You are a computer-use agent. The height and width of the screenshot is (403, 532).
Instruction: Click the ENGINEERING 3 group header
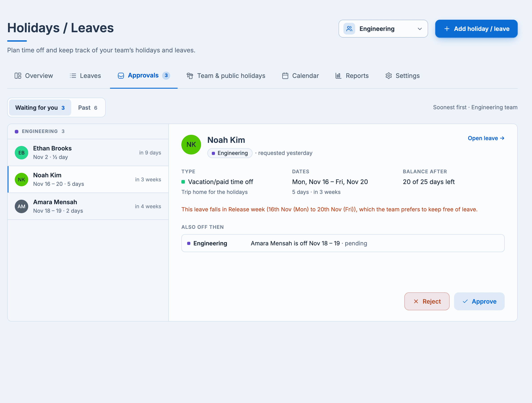88,131
